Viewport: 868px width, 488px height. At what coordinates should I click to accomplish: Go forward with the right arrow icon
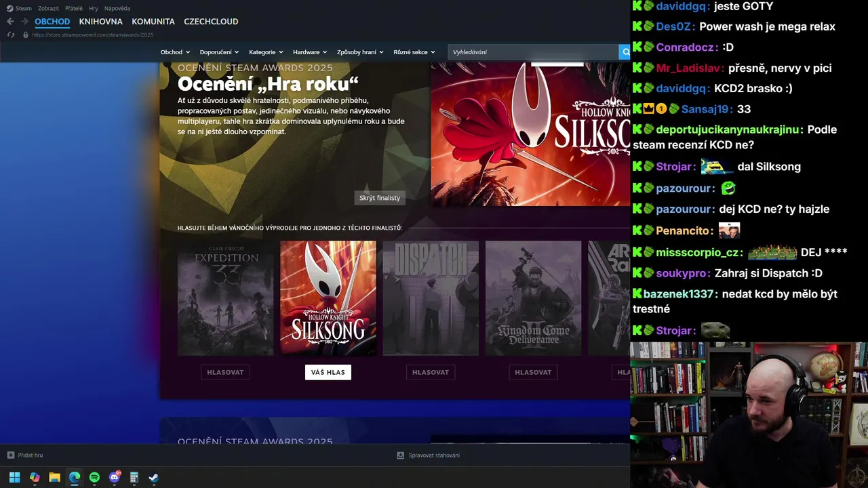pyautogui.click(x=24, y=22)
